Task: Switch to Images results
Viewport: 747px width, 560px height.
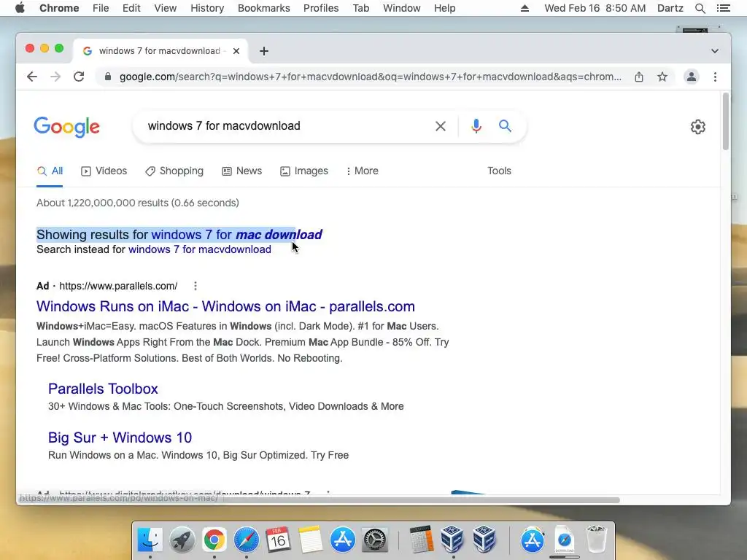Action: (x=304, y=171)
